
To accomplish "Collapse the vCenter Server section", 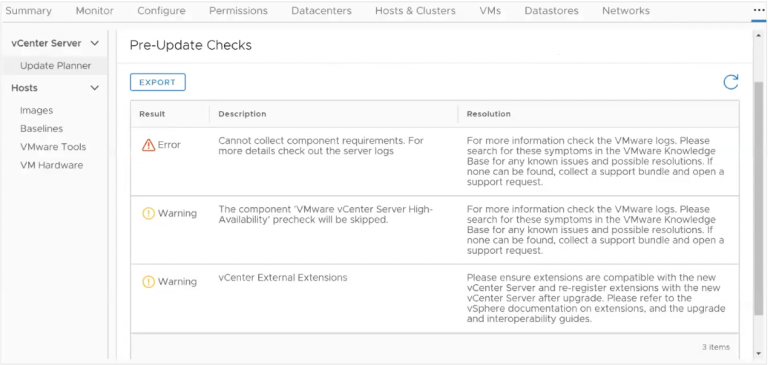I will [x=95, y=43].
